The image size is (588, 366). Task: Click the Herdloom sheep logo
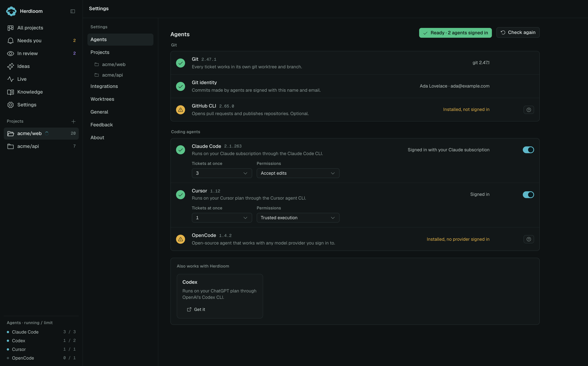coord(11,11)
